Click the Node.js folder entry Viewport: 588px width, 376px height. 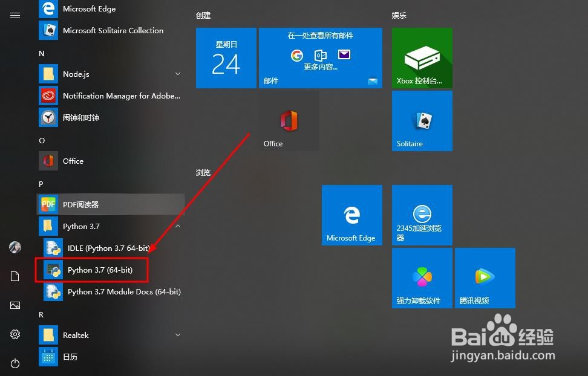tap(112, 74)
